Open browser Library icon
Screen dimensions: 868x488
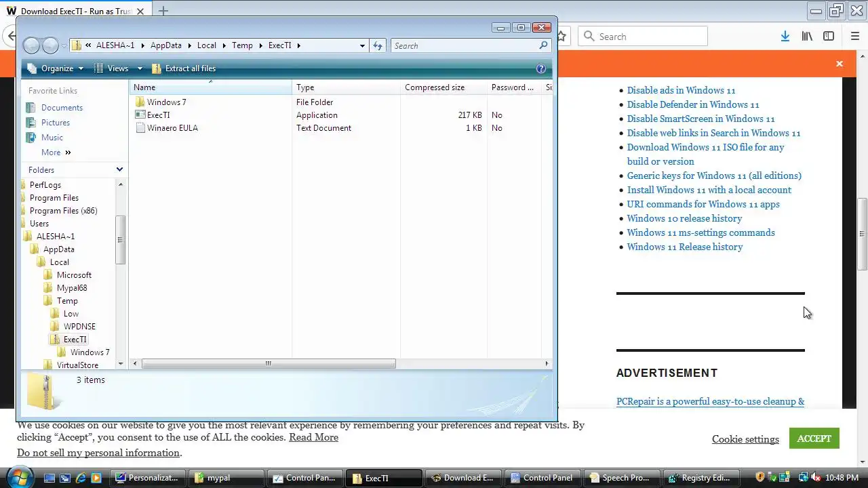pos(807,37)
